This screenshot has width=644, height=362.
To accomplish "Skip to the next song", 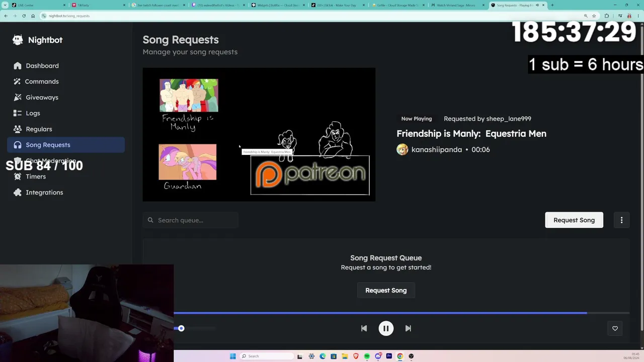I will [x=408, y=328].
